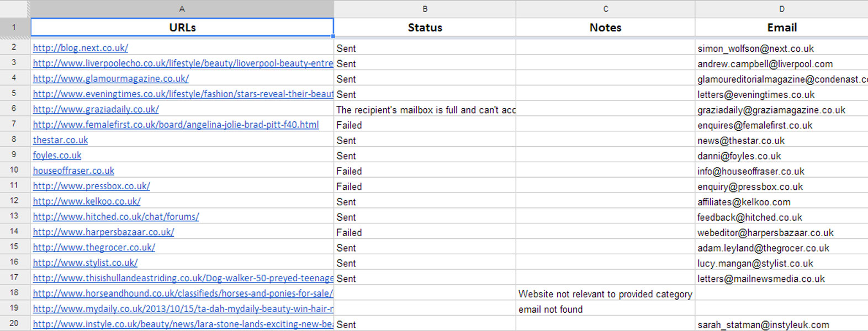Open the houseoffraser.co.uk link

(73, 171)
